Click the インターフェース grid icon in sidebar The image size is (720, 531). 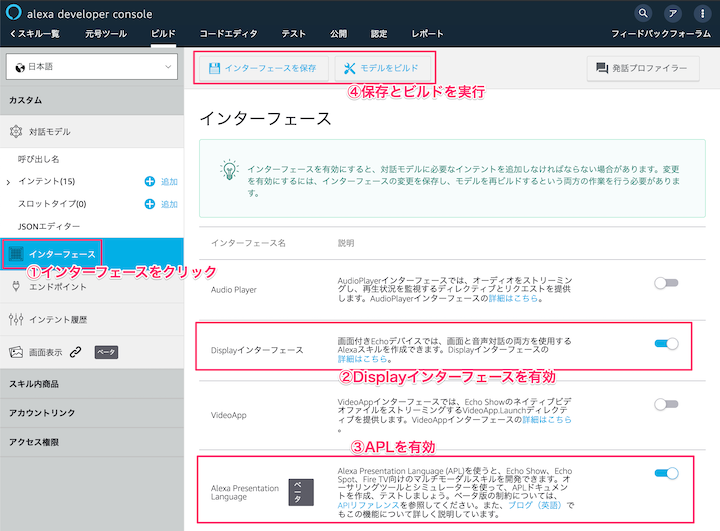point(16,254)
